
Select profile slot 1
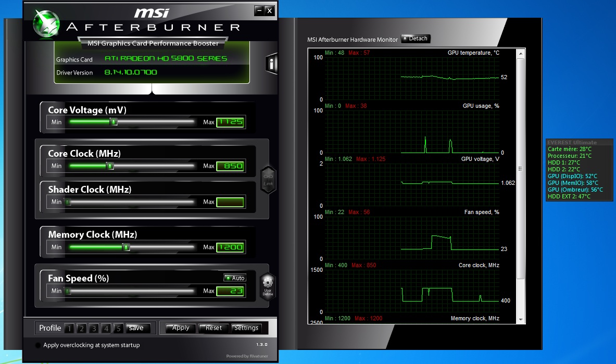[x=69, y=328]
